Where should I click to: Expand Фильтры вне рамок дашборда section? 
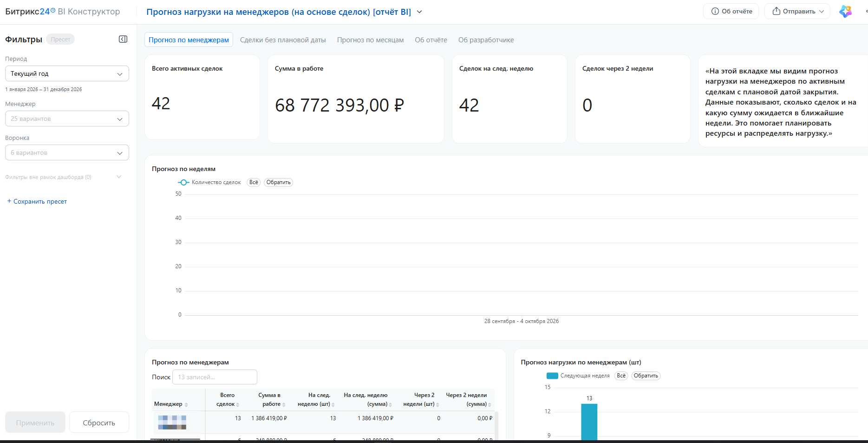pyautogui.click(x=64, y=177)
